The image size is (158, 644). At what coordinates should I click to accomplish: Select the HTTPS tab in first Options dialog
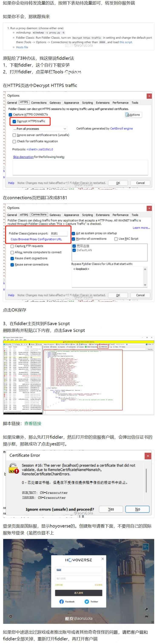[x=24, y=102]
